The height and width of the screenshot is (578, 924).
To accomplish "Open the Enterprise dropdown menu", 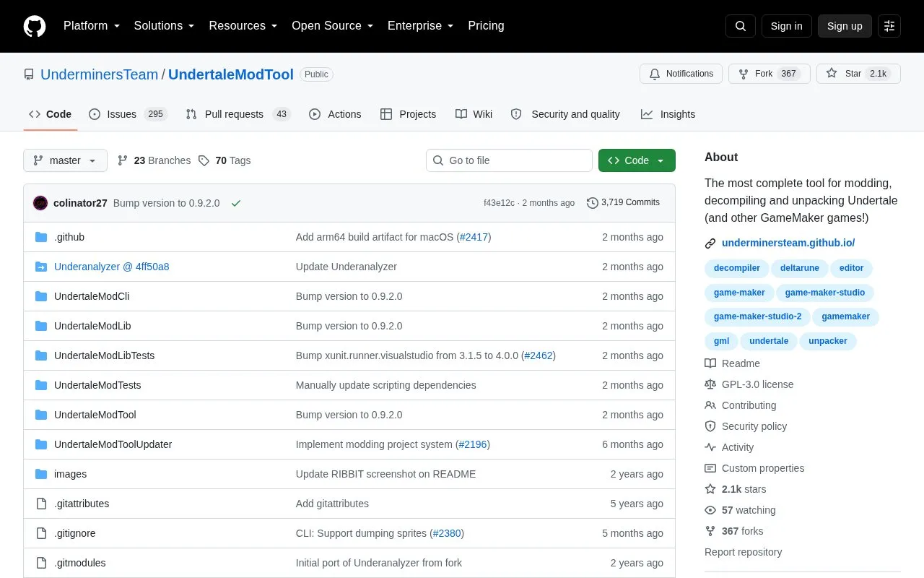I will click(421, 26).
